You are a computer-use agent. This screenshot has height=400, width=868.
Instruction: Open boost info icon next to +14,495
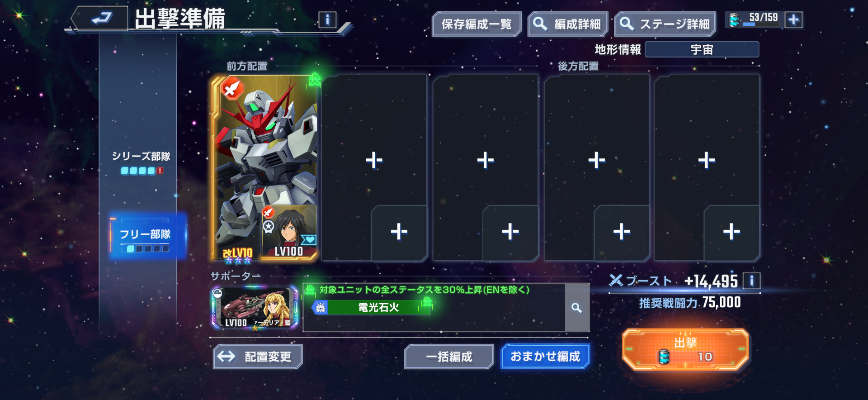[x=751, y=281]
